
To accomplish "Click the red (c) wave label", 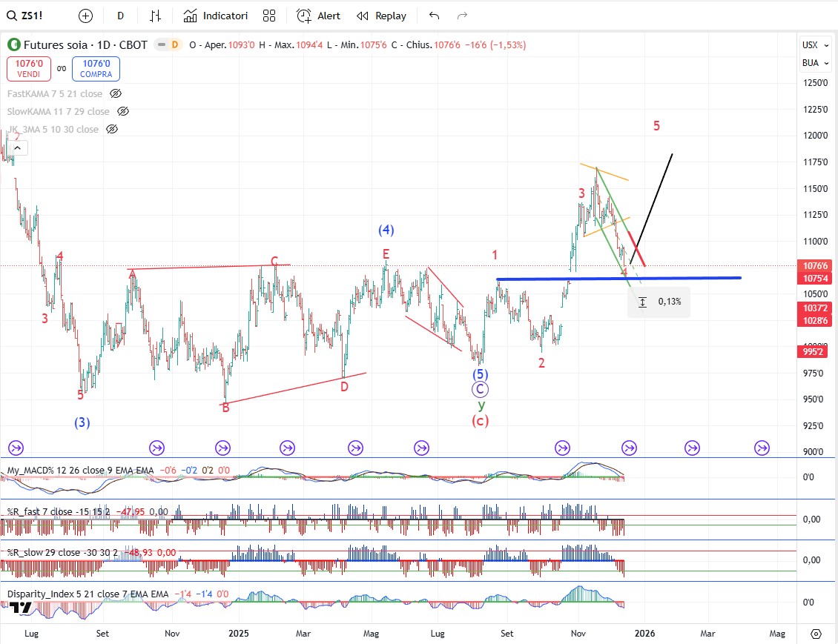I will (x=480, y=422).
